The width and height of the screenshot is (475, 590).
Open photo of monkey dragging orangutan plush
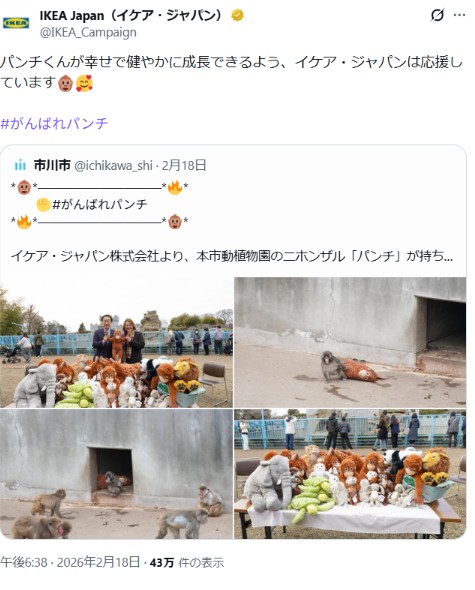tap(350, 342)
